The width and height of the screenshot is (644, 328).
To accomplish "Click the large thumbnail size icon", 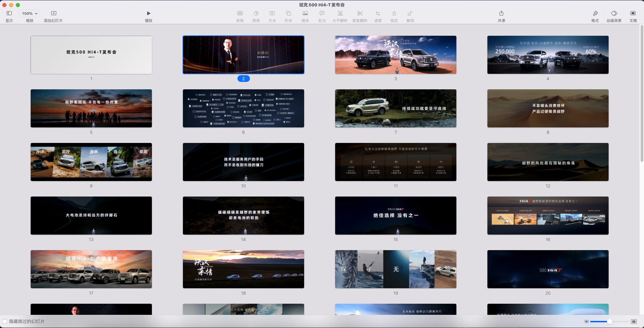I will [634, 322].
